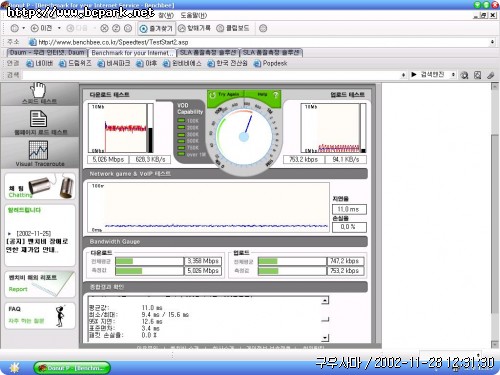This screenshot has height=375, width=500.
Task: Open the Chatting tin-can banner
Action: pos(40,186)
